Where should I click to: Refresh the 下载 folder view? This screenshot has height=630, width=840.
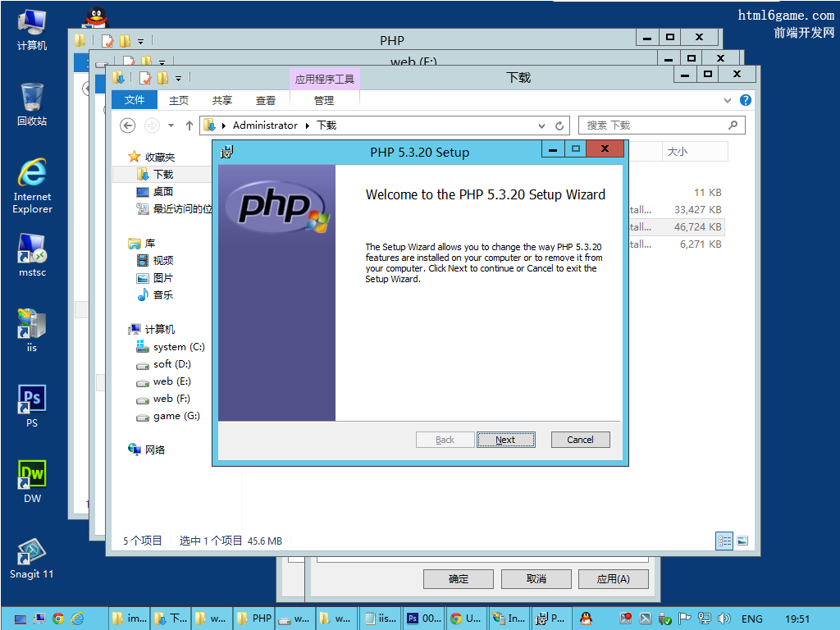click(559, 126)
